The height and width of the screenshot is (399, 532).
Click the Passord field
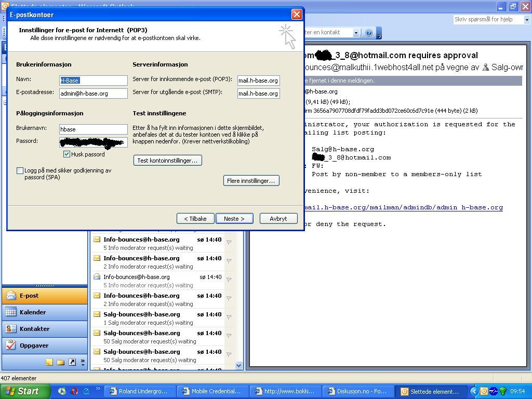pyautogui.click(x=94, y=142)
